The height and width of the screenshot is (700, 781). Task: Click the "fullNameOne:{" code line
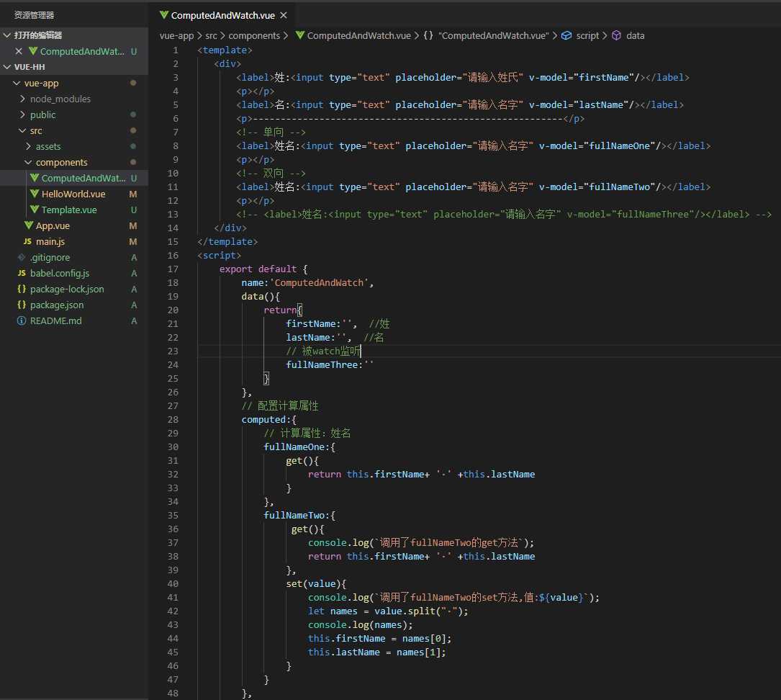[x=299, y=447]
